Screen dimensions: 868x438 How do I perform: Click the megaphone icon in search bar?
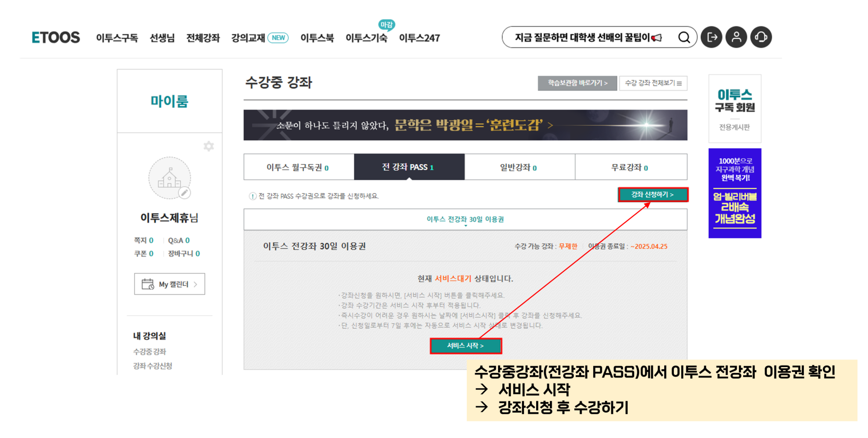pos(657,38)
